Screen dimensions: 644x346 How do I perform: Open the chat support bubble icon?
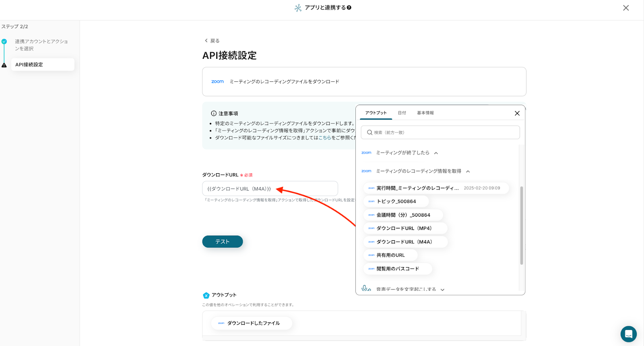(628, 334)
